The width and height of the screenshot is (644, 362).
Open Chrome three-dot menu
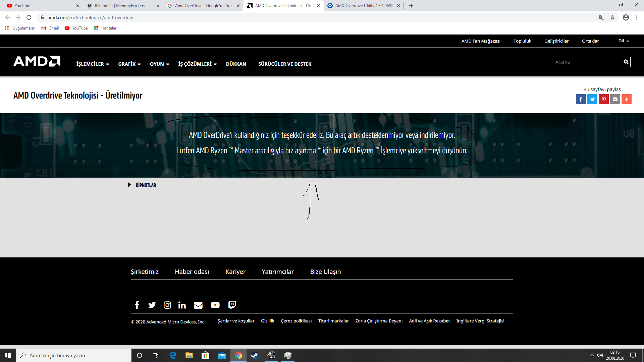pos(637,17)
